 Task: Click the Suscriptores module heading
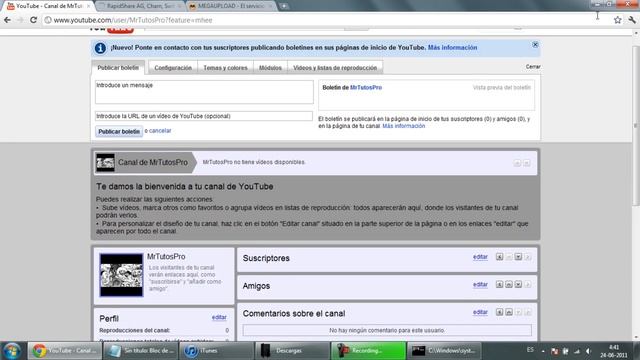[x=266, y=258]
